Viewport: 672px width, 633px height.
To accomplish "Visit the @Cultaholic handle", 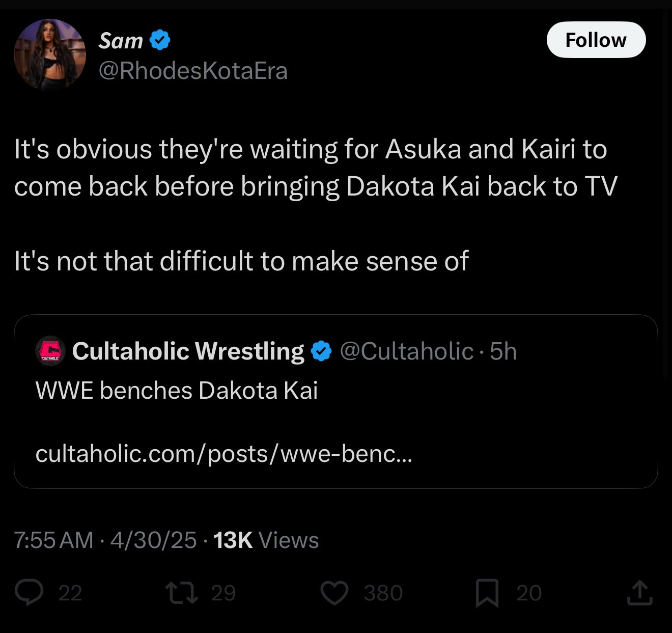I will [x=406, y=351].
